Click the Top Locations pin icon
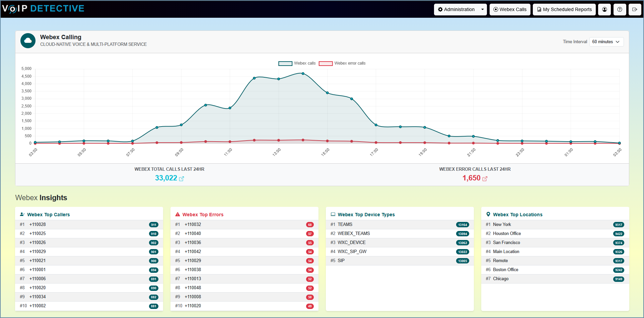Screen dimensions: 644x318 (488, 215)
